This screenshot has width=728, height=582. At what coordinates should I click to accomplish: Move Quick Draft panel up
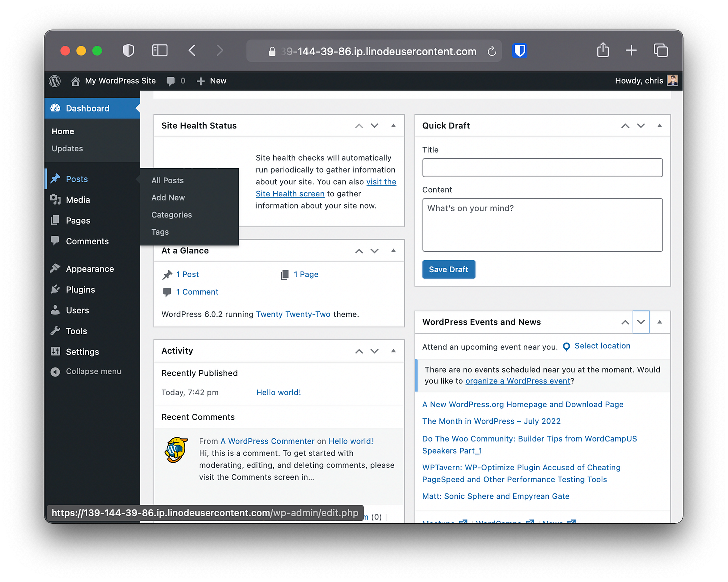625,126
